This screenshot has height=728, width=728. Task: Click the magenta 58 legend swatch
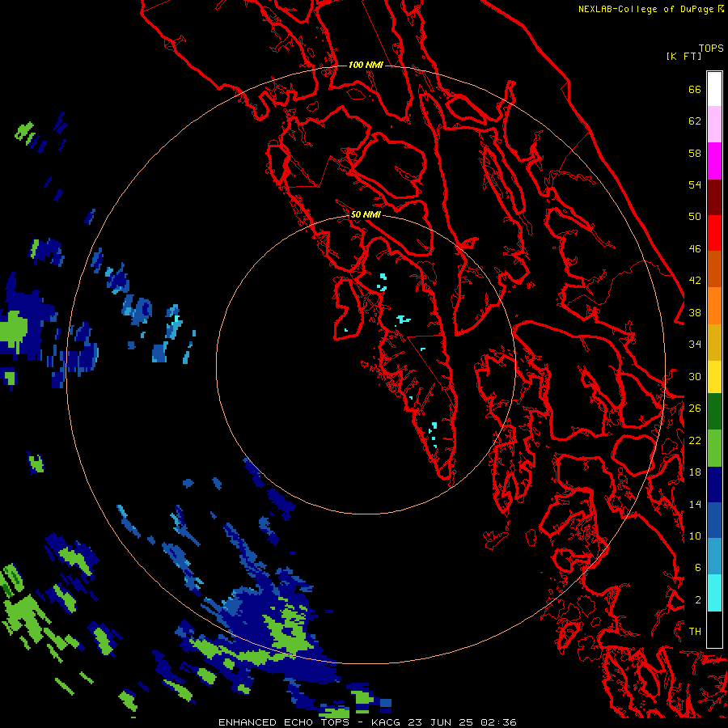click(x=714, y=161)
